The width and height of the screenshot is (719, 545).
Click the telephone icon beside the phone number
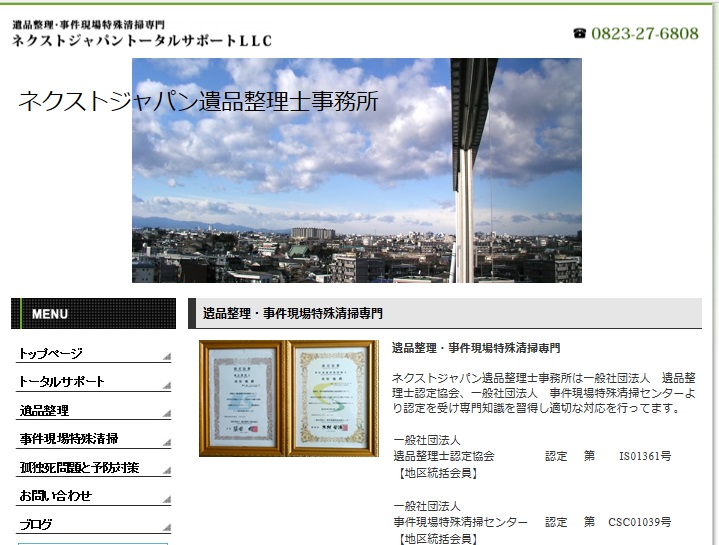tap(579, 33)
